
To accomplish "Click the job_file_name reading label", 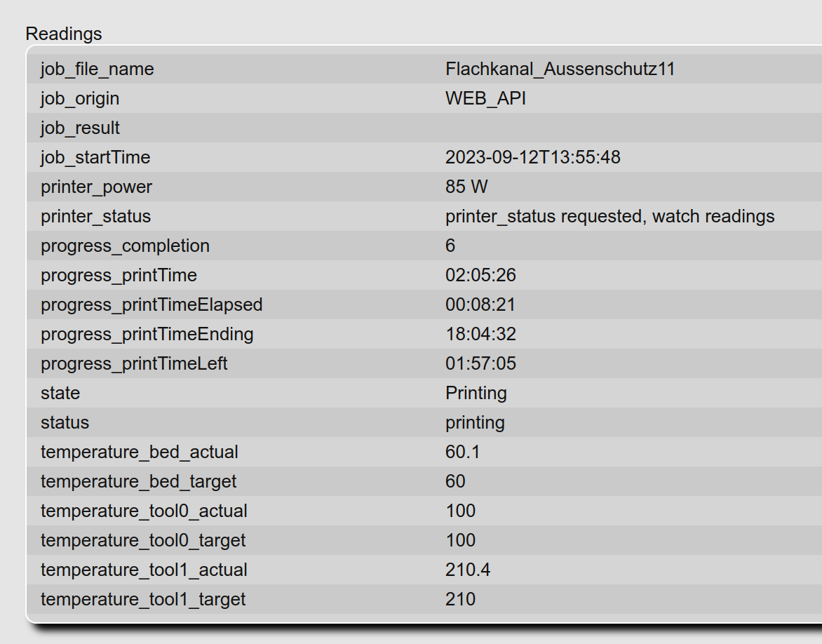I will [x=97, y=69].
